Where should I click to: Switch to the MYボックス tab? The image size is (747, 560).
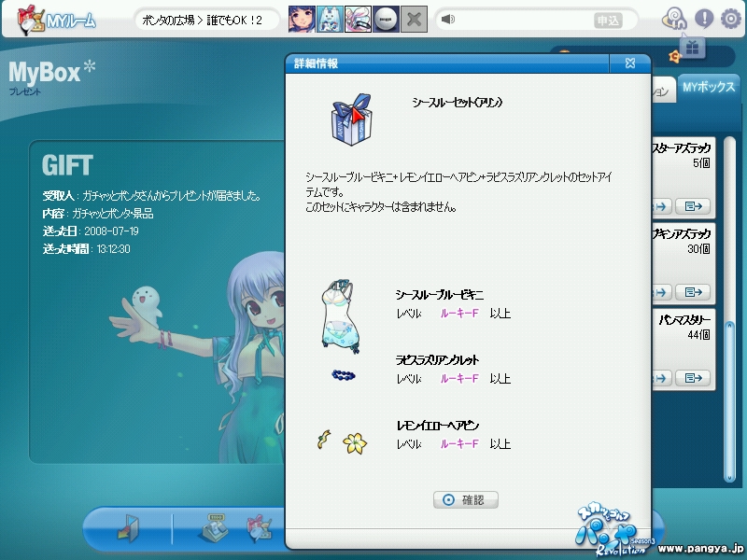[709, 87]
